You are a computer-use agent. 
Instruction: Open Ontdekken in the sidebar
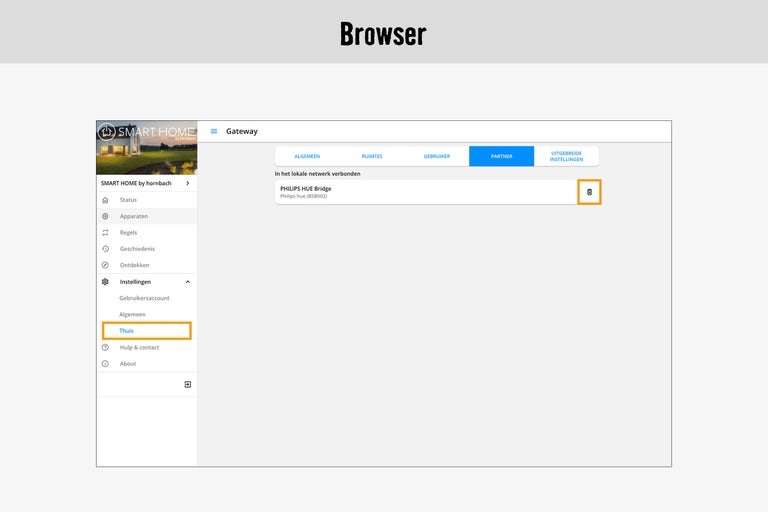click(146, 265)
